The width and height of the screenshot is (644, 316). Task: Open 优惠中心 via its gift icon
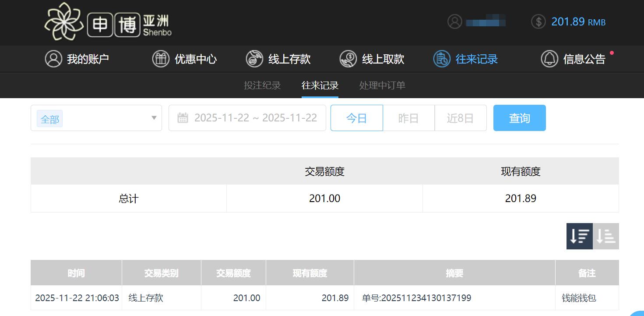click(160, 58)
